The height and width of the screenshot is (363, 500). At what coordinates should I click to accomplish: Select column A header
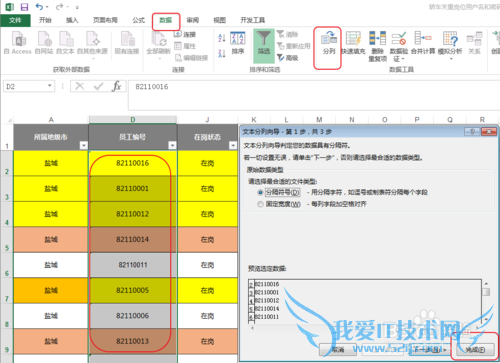(51, 120)
